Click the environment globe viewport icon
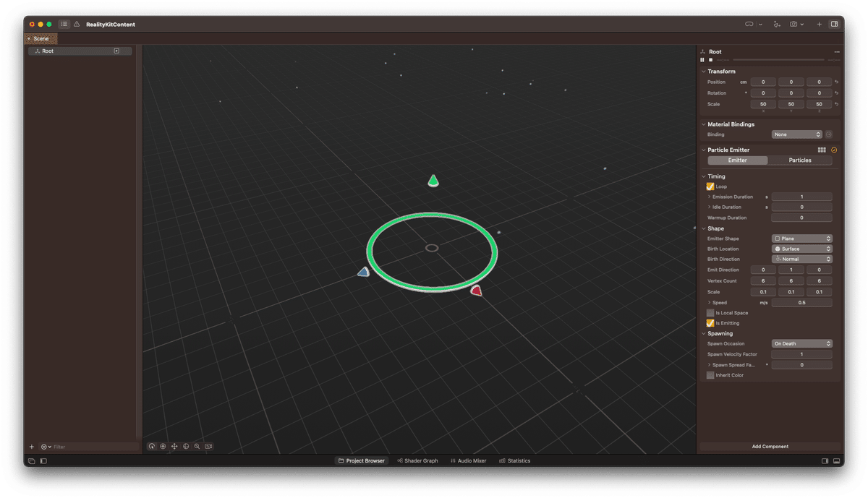Viewport: 868px width, 498px height. click(x=186, y=447)
